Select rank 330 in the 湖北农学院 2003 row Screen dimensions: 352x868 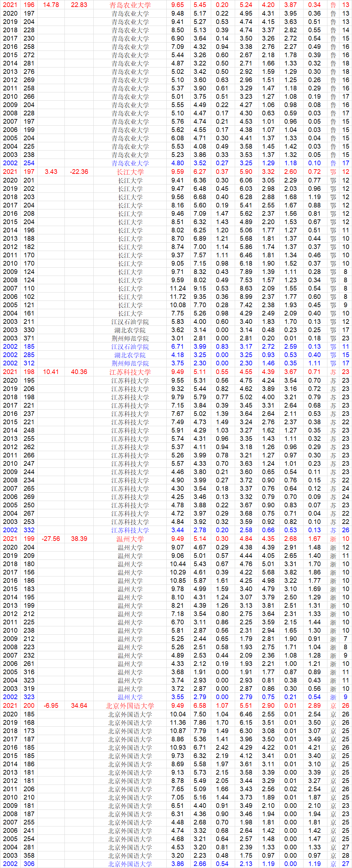coord(29,330)
